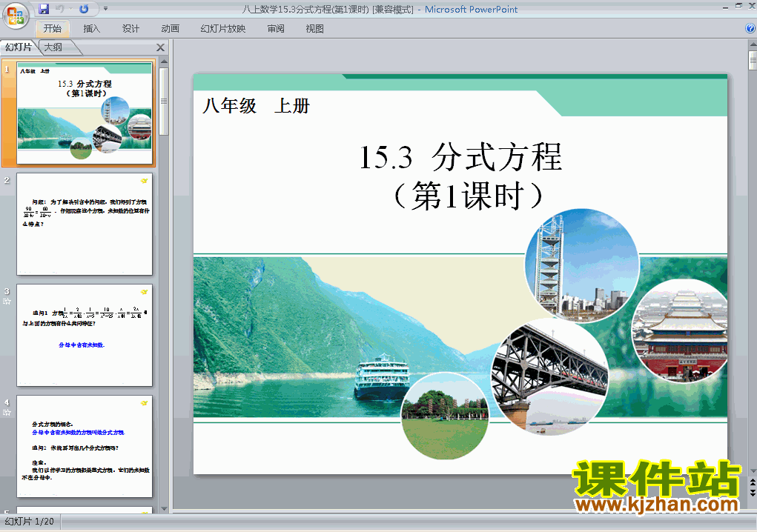Open the Office button menu

click(x=16, y=16)
